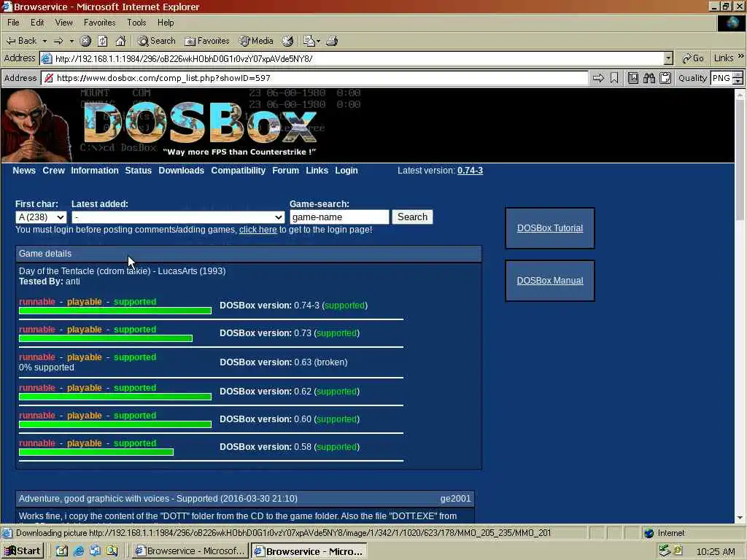Stop page loading with the Stop icon
This screenshot has width=747, height=560.
click(85, 41)
